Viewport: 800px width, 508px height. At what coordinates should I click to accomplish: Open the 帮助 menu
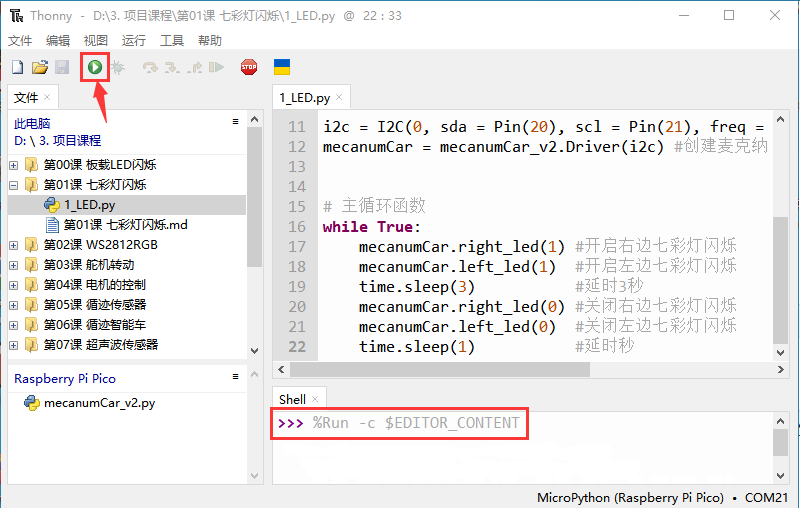coord(210,40)
